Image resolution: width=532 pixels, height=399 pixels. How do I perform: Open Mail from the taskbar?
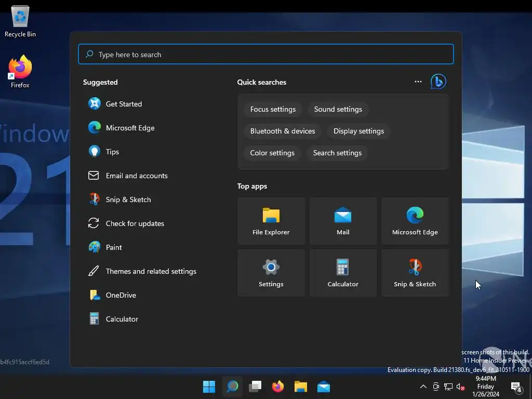pyautogui.click(x=324, y=387)
